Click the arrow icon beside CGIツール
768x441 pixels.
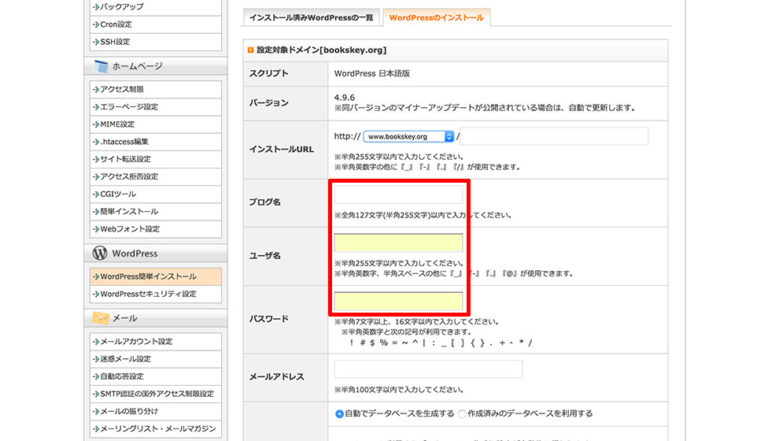click(96, 195)
